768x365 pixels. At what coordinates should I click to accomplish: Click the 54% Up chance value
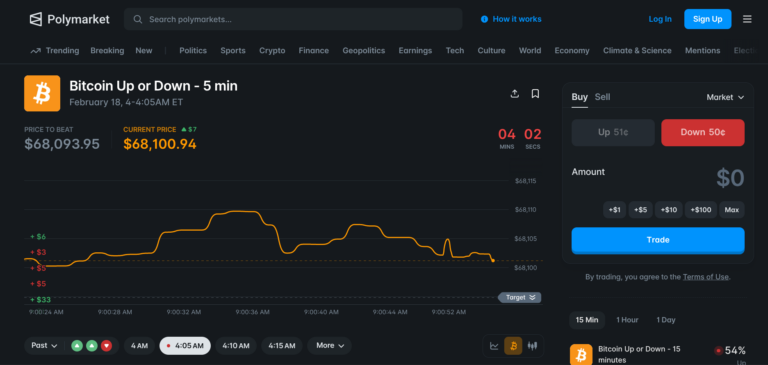point(735,350)
